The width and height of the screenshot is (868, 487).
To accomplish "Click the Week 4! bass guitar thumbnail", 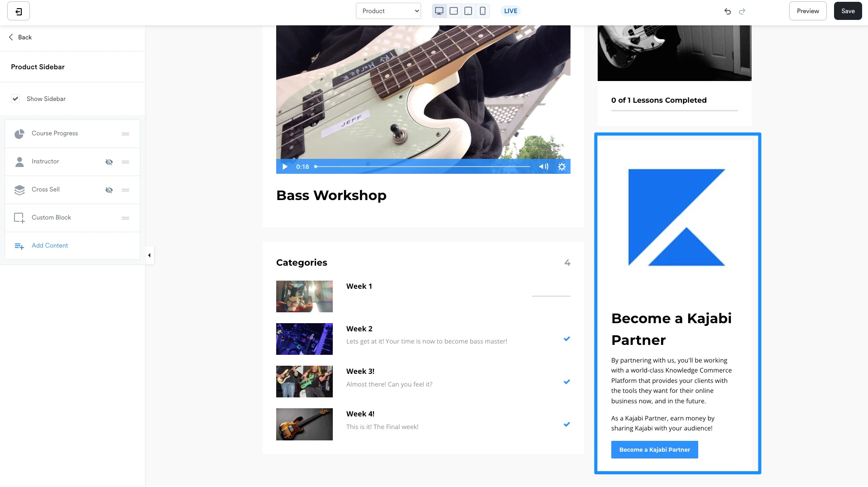I will click(304, 424).
